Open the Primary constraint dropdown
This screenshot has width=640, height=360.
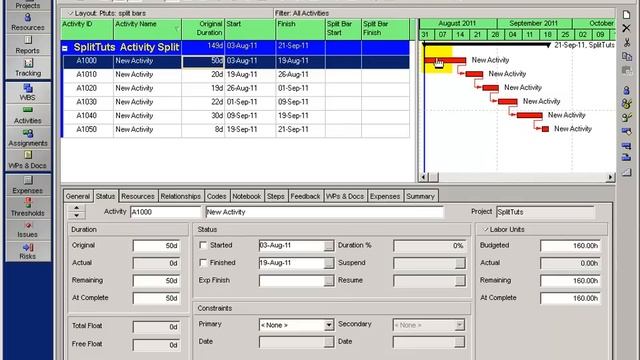(x=329, y=325)
